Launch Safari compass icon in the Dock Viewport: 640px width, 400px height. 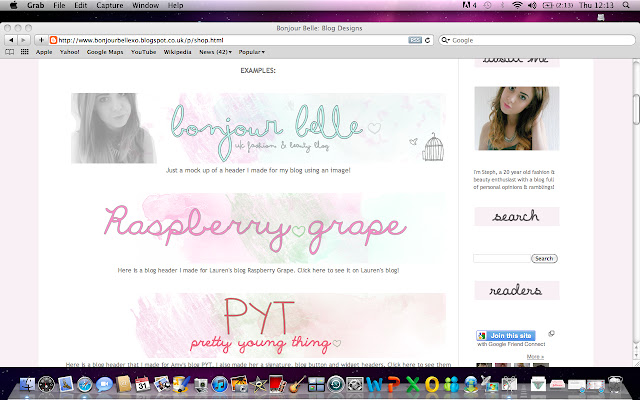(85, 384)
